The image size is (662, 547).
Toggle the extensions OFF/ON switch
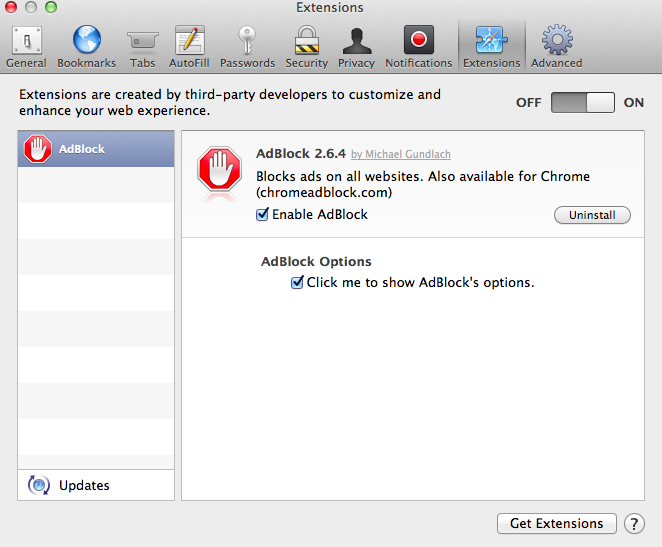tap(583, 102)
